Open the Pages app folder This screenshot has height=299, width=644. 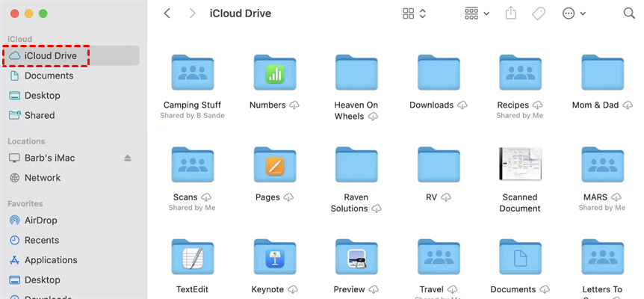(x=275, y=165)
